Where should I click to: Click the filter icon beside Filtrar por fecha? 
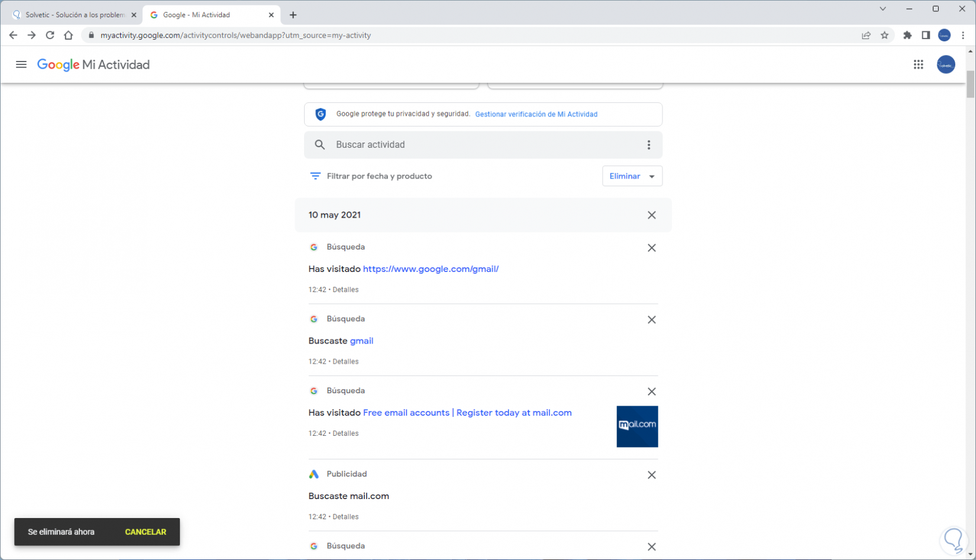(x=315, y=176)
